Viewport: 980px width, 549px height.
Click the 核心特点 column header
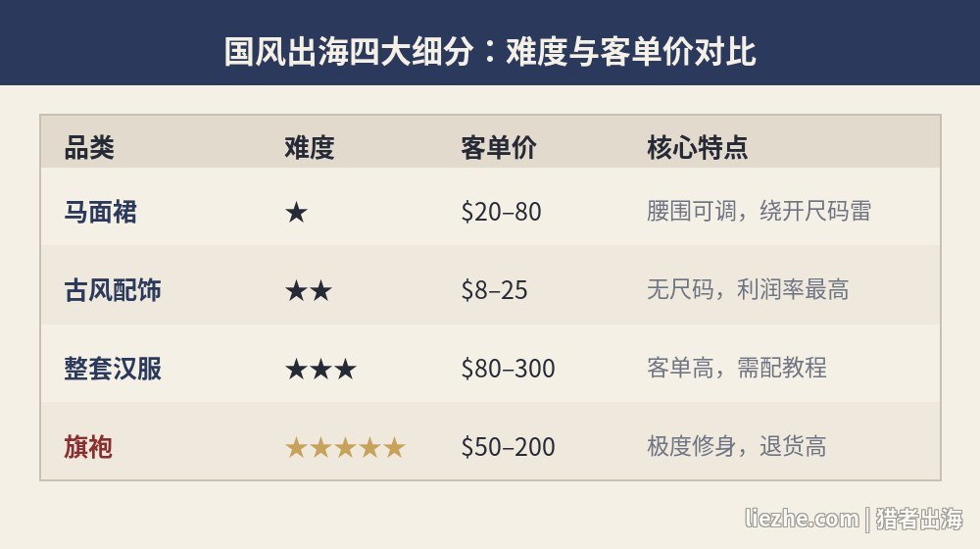(x=697, y=148)
